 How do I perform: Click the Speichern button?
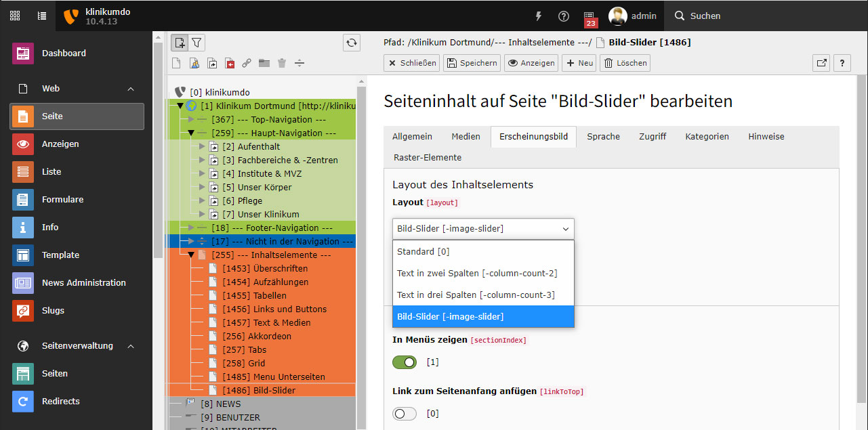(x=472, y=63)
